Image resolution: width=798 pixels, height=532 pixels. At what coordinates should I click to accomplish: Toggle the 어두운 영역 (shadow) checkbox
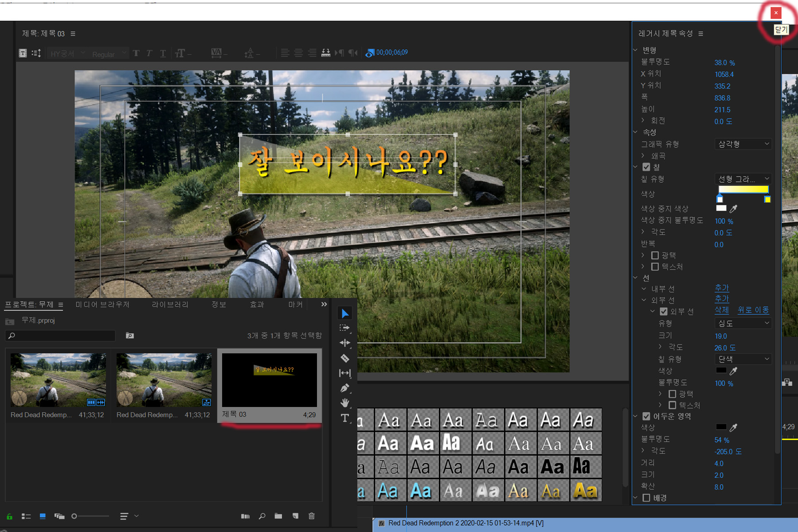(x=646, y=416)
